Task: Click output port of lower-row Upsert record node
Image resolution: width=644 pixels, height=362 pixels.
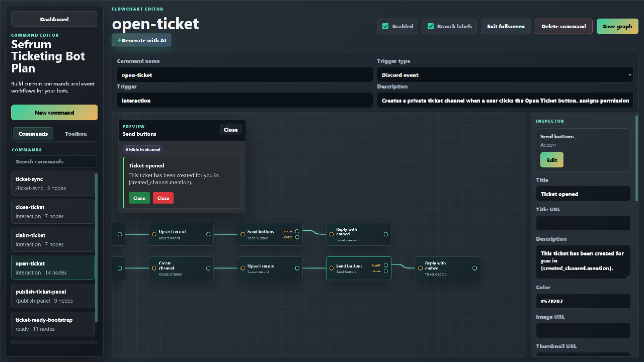Action: pos(297,268)
